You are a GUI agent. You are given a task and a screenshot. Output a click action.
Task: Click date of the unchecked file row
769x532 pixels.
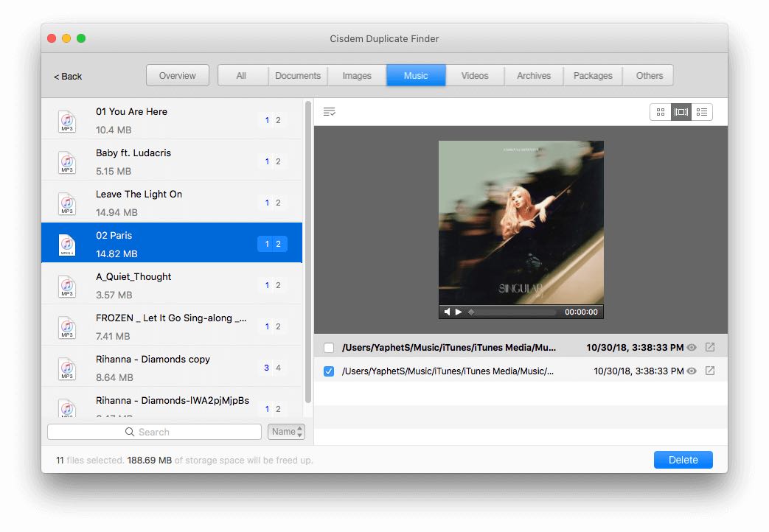pyautogui.click(x=635, y=347)
